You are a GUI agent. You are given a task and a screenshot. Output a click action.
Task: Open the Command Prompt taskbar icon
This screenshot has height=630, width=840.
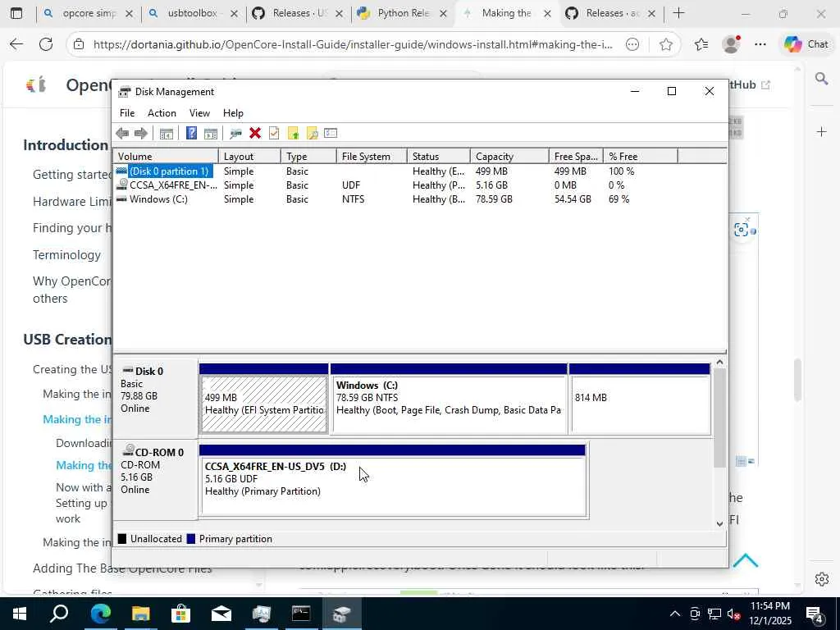(x=301, y=614)
